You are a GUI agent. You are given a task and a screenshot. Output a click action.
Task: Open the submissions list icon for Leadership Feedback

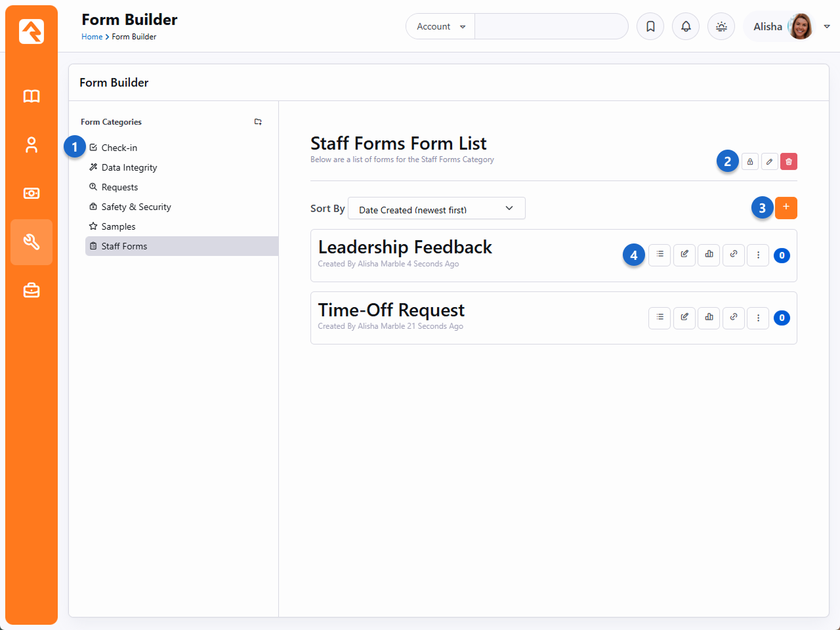pos(660,255)
